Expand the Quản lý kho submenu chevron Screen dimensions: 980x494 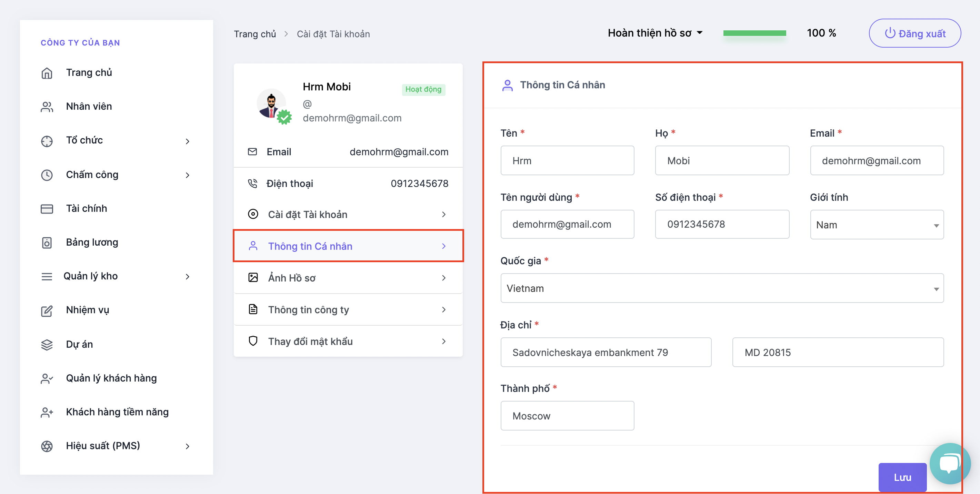[x=187, y=277]
